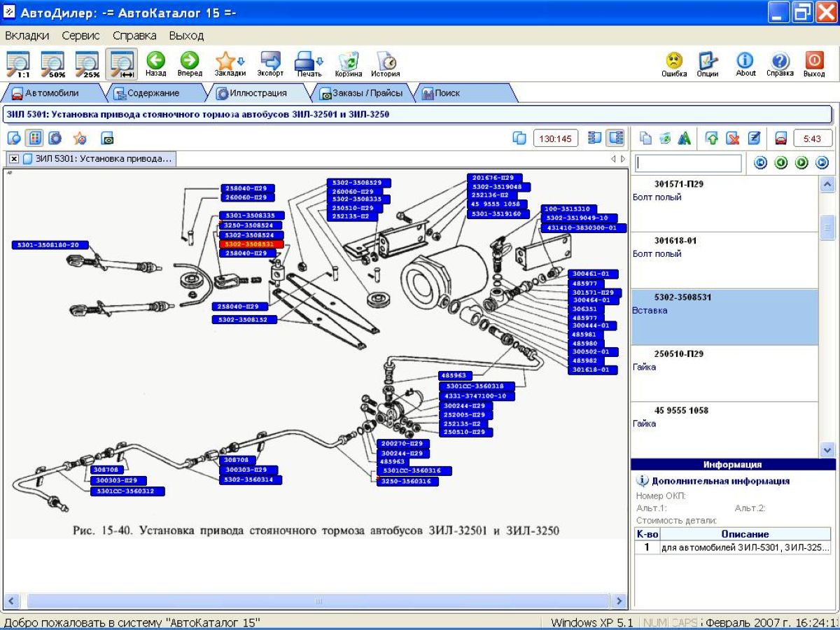Click the 5:43 counter box

(x=813, y=139)
